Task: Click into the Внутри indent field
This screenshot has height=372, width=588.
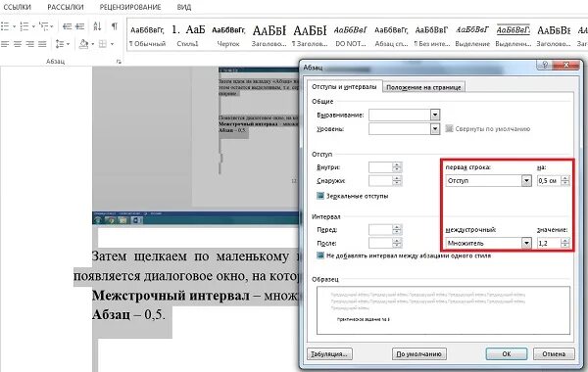Action: tap(380, 167)
